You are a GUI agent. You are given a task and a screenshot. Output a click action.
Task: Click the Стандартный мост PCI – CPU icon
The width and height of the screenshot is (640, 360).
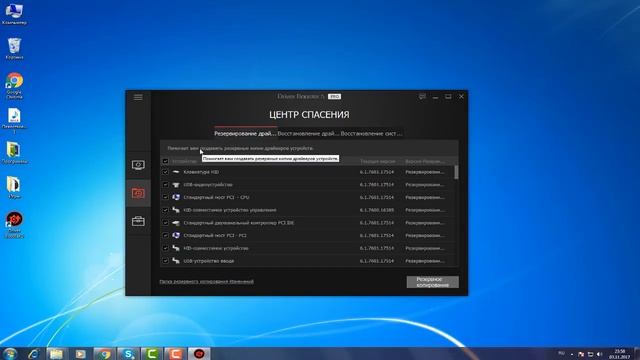point(176,198)
